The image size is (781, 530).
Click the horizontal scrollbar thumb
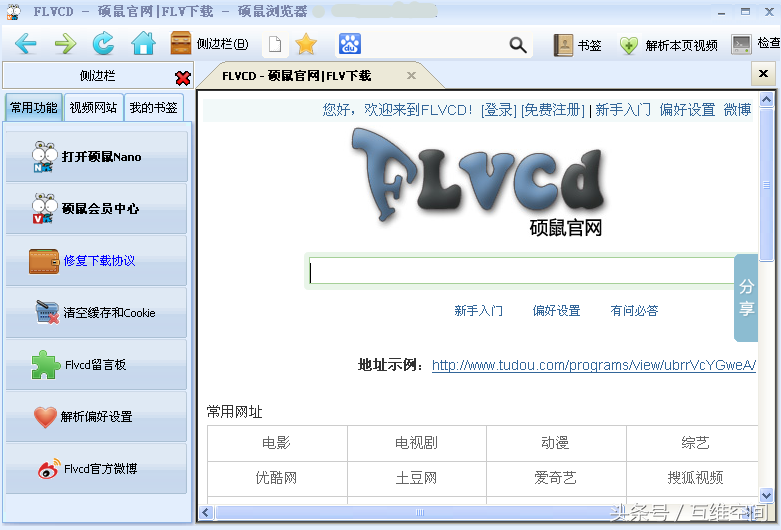(419, 513)
